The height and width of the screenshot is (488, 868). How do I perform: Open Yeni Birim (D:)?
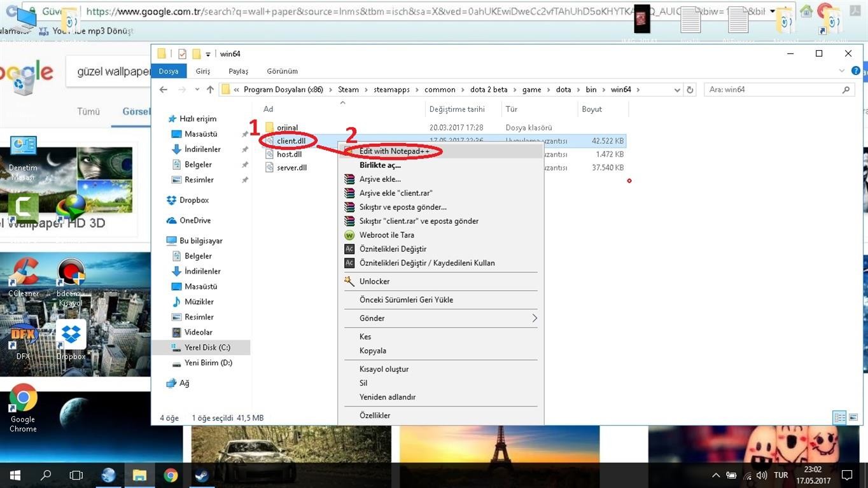[208, 363]
